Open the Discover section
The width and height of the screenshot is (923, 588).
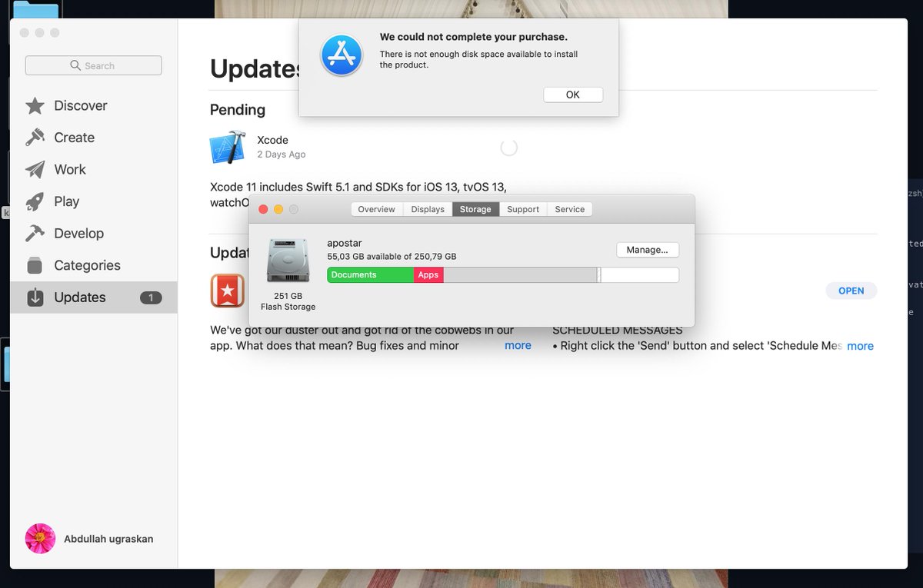point(81,106)
